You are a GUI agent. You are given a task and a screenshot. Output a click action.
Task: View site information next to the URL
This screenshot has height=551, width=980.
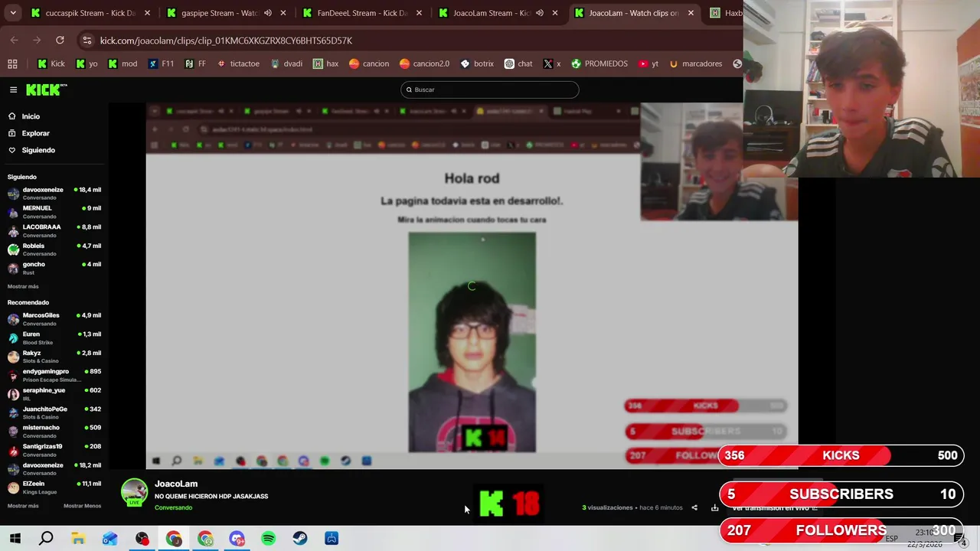click(87, 40)
